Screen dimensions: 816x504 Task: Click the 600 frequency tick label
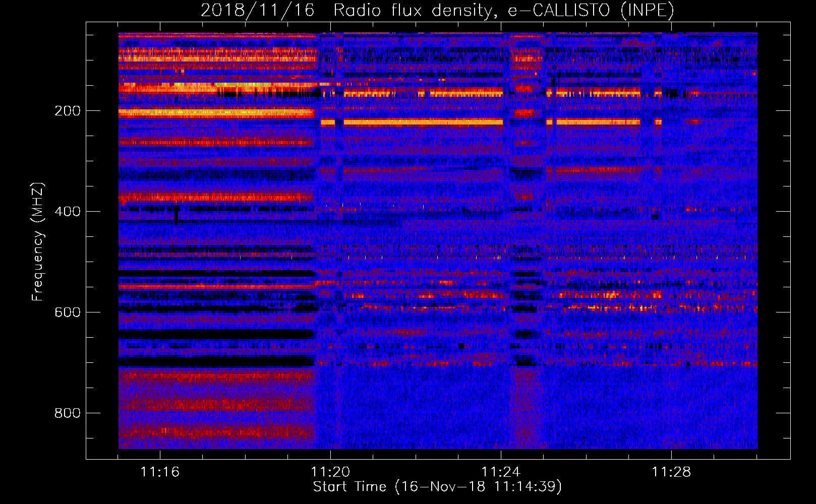(x=68, y=312)
